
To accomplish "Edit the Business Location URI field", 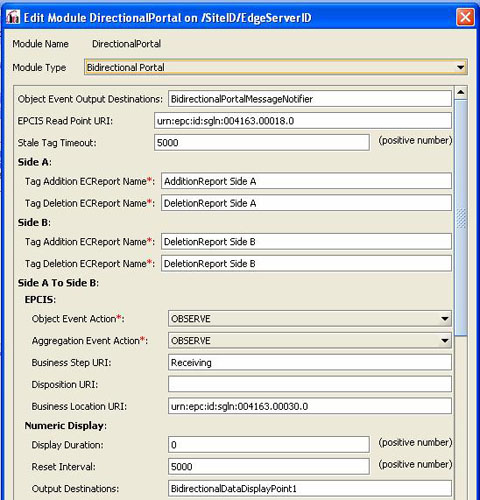I will coord(310,406).
